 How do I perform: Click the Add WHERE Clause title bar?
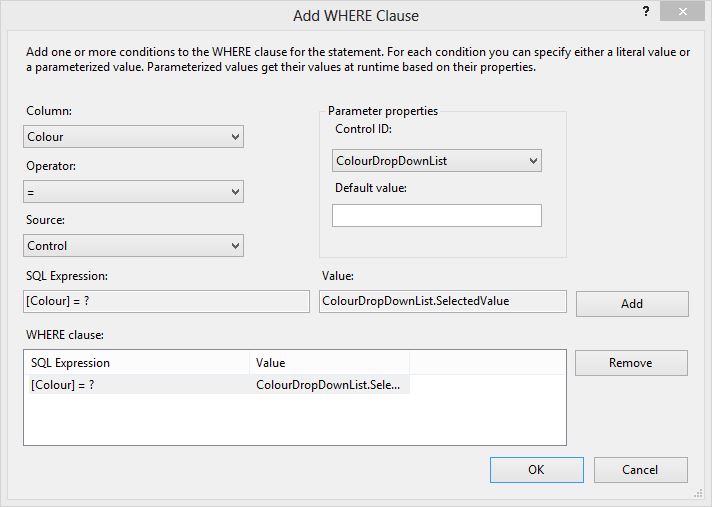(x=356, y=15)
